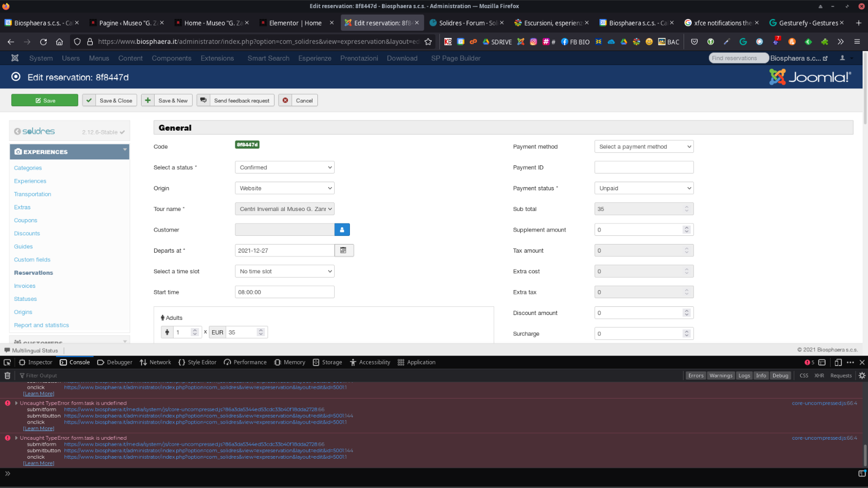Viewport: 868px width, 488px height.
Task: Expand the Select a time slot dropdown
Action: [284, 271]
